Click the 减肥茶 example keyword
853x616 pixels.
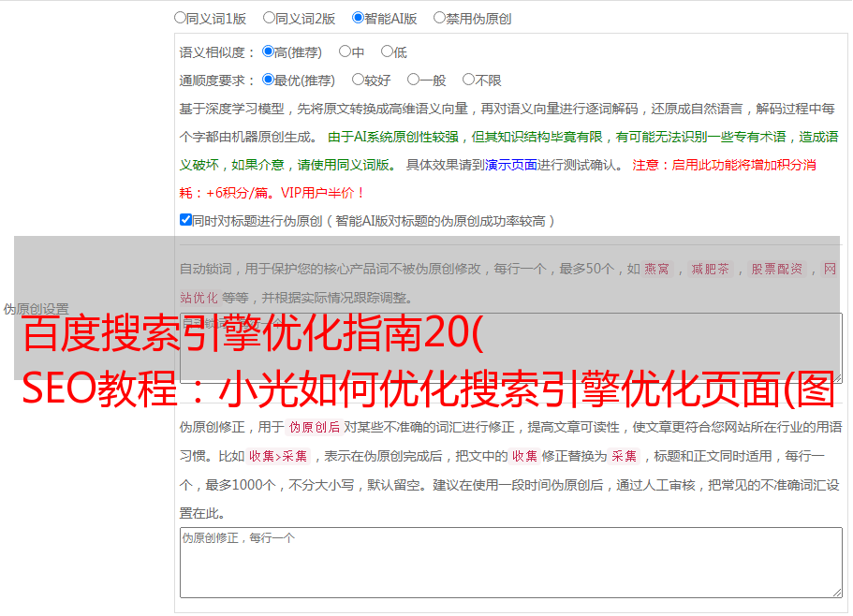click(710, 269)
